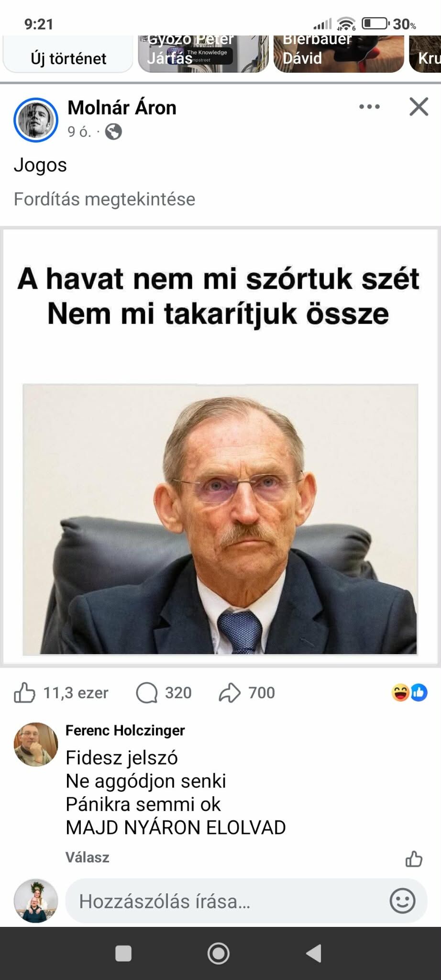
Task: Tap the Android back triangle button
Action: coord(314,954)
